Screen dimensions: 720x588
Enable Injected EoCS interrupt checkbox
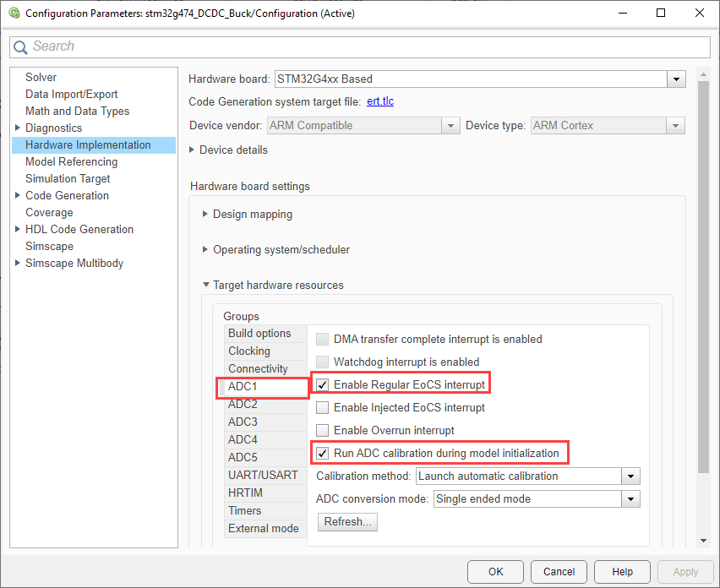pos(323,408)
